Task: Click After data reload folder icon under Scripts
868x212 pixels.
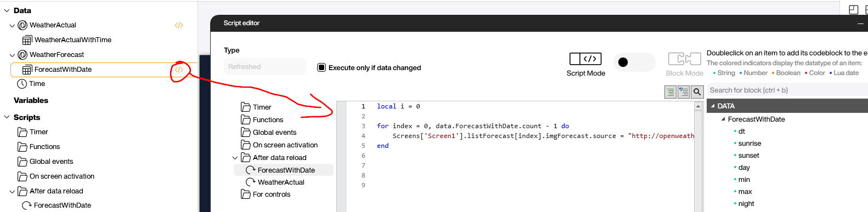Action: pos(22,191)
